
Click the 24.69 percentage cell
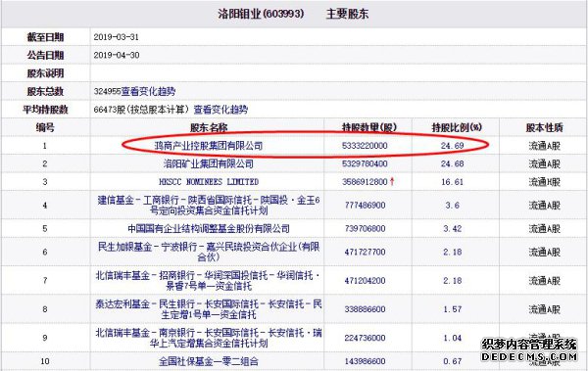click(x=452, y=146)
